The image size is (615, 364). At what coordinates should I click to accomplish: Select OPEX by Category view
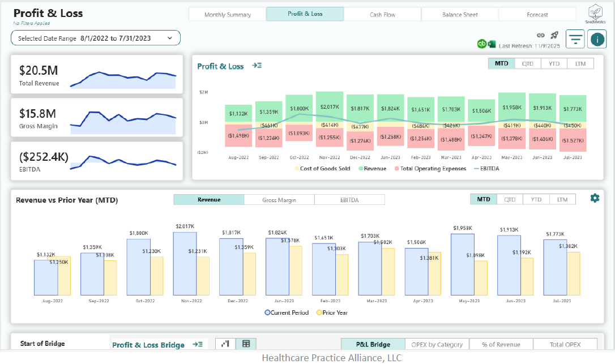[x=437, y=344]
